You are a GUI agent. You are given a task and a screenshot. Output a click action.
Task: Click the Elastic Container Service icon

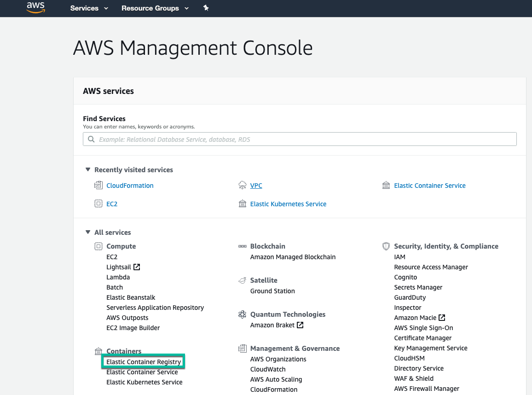click(386, 185)
